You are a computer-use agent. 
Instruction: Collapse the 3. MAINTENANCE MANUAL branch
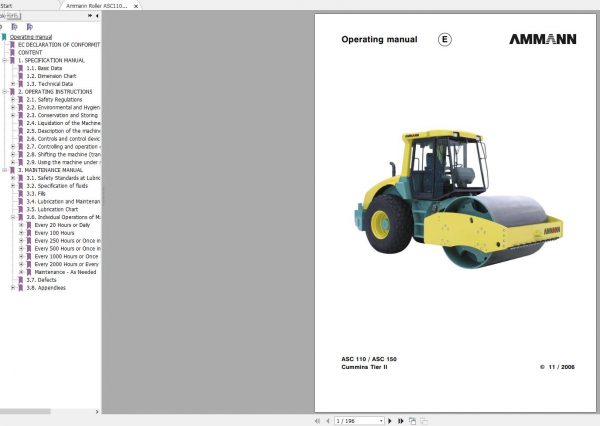(5, 170)
